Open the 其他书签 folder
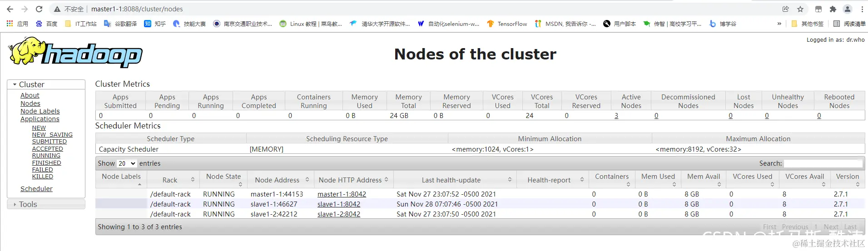The image size is (868, 251). coord(807,24)
